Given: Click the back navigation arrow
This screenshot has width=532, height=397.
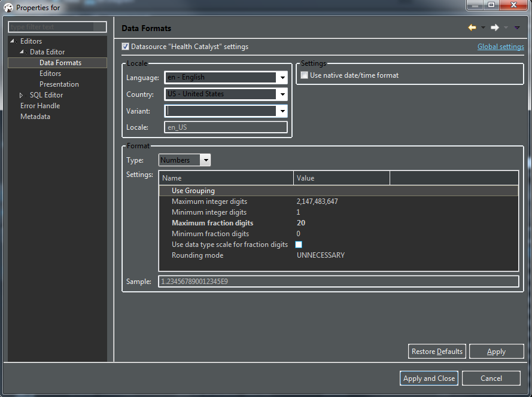Looking at the screenshot, I should point(472,28).
